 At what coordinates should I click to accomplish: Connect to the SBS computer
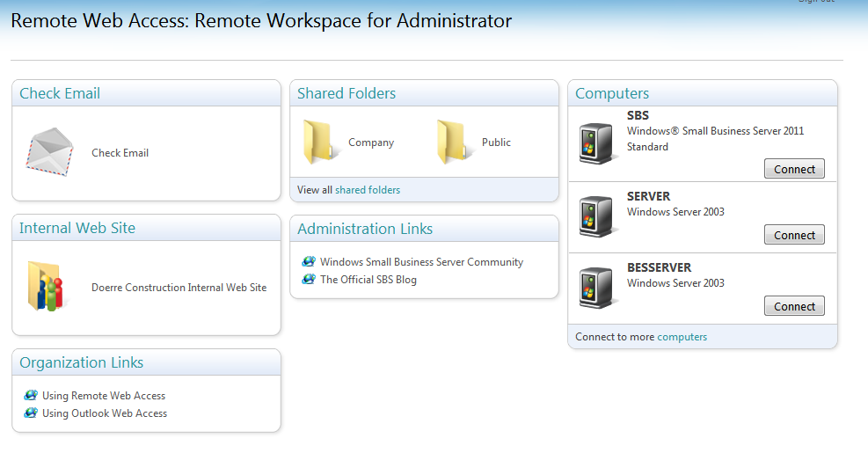[794, 169]
